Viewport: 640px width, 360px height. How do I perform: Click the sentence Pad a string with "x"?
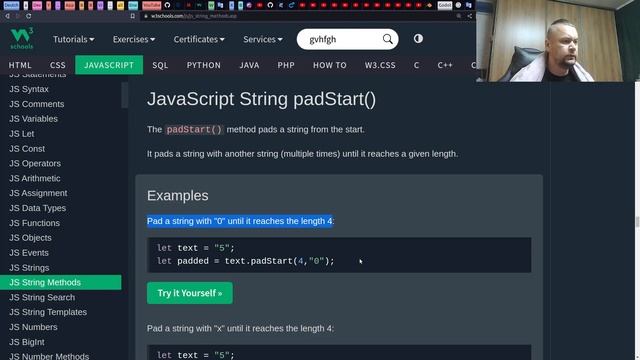[240, 328]
